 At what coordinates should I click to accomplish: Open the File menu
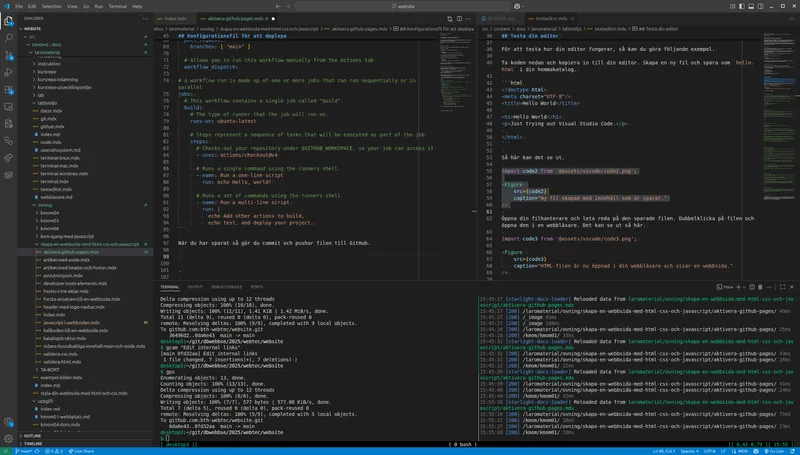point(19,6)
